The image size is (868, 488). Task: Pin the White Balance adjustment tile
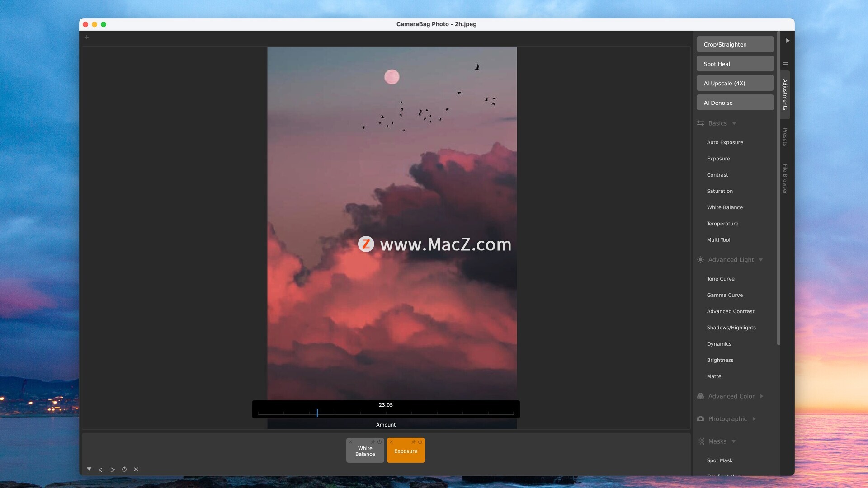pyautogui.click(x=373, y=442)
